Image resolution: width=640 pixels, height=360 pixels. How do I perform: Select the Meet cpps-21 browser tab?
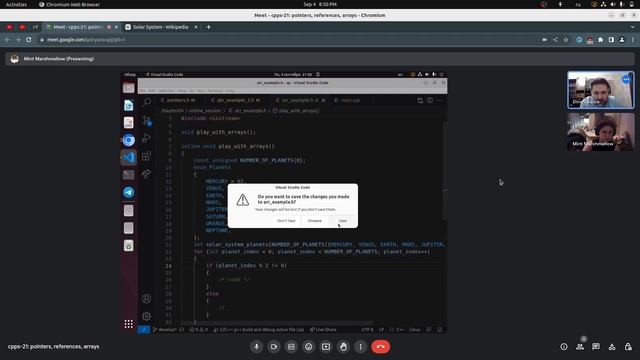click(x=78, y=27)
